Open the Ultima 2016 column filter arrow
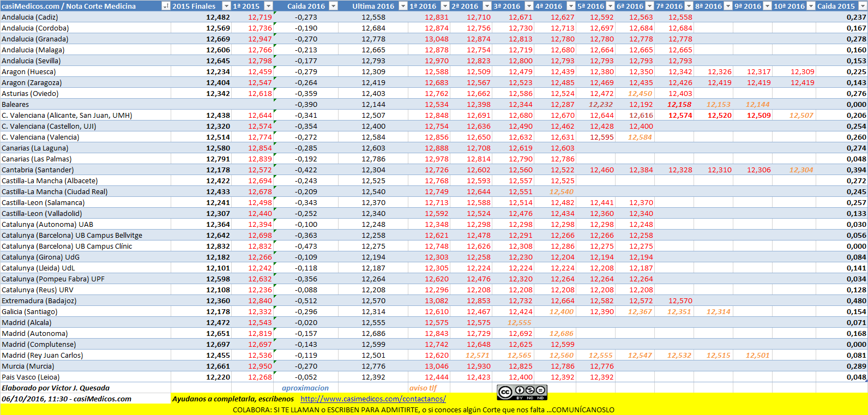 [x=403, y=6]
